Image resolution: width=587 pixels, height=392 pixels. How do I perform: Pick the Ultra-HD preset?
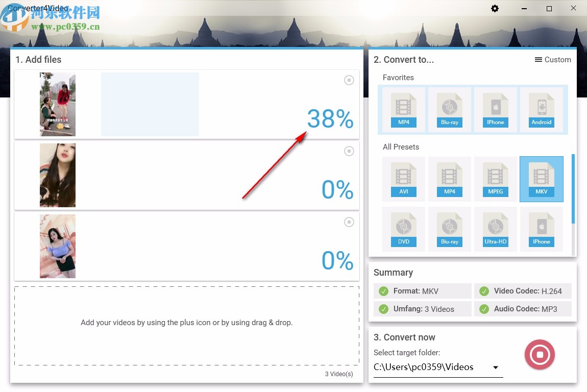pos(495,229)
